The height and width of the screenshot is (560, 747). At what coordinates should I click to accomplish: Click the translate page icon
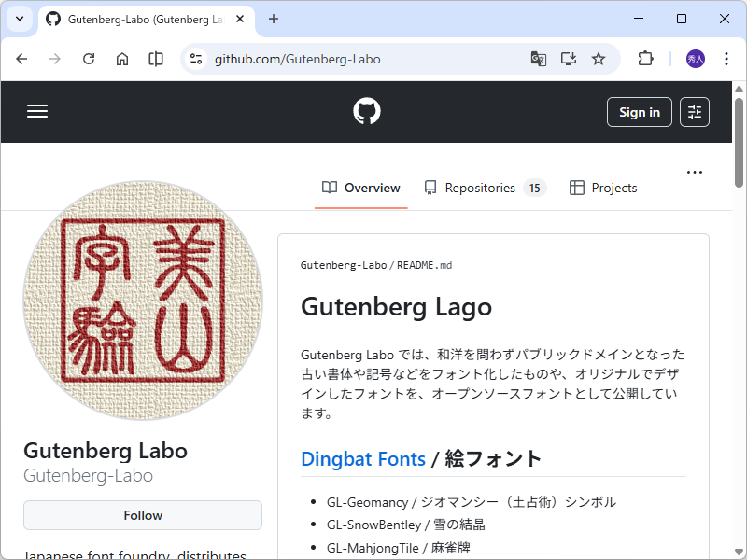click(539, 59)
